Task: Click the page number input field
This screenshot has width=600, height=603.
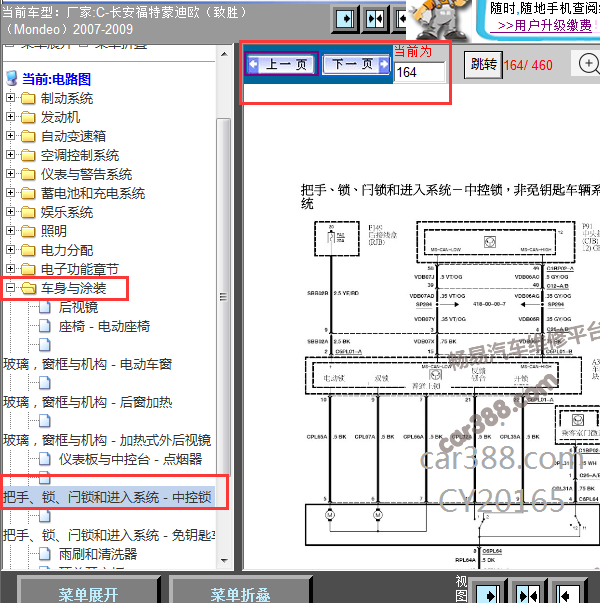Action: pos(420,72)
